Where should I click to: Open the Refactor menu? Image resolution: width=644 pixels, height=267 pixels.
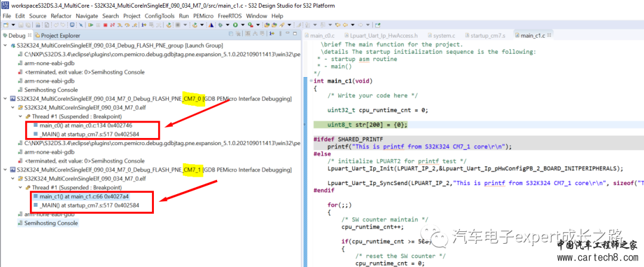pos(61,16)
